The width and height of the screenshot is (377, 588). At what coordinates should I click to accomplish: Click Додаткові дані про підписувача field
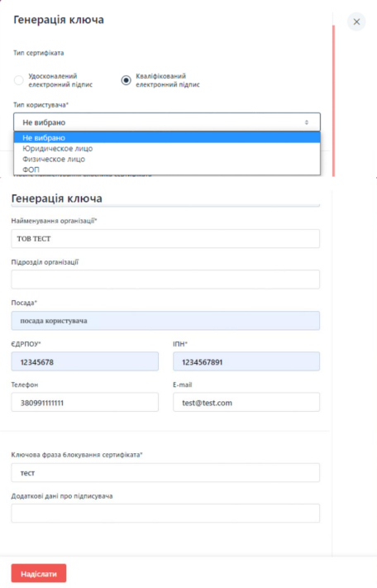[165, 514]
